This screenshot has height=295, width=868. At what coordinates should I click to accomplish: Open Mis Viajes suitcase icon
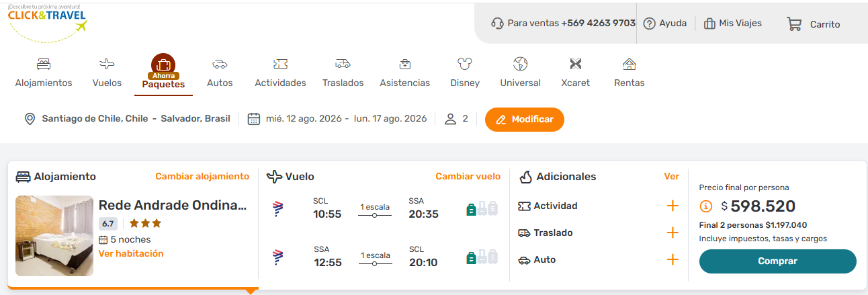pyautogui.click(x=709, y=24)
